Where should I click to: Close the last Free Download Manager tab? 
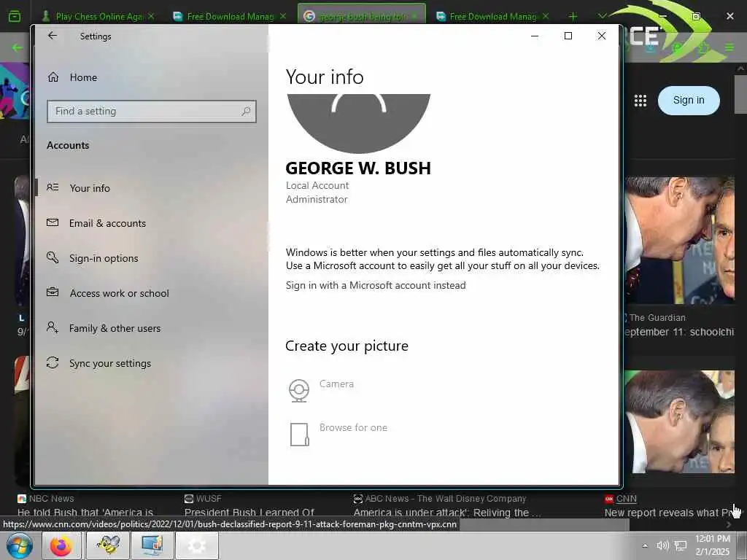tap(546, 16)
